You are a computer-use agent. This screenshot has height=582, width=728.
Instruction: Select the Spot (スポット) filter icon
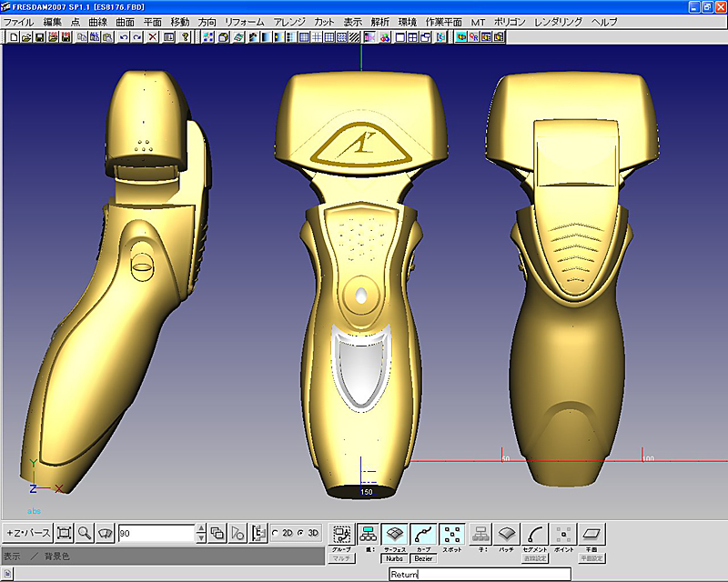[x=451, y=534]
